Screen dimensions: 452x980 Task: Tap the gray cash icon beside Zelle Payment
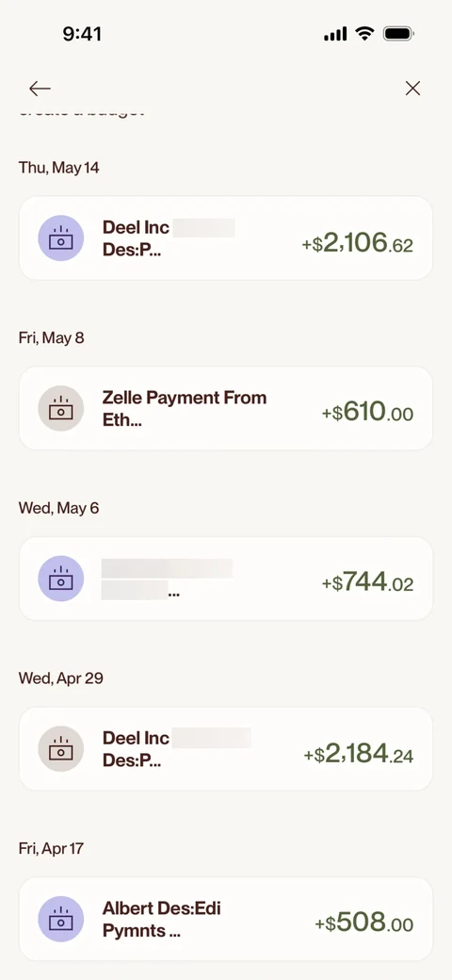(x=61, y=408)
